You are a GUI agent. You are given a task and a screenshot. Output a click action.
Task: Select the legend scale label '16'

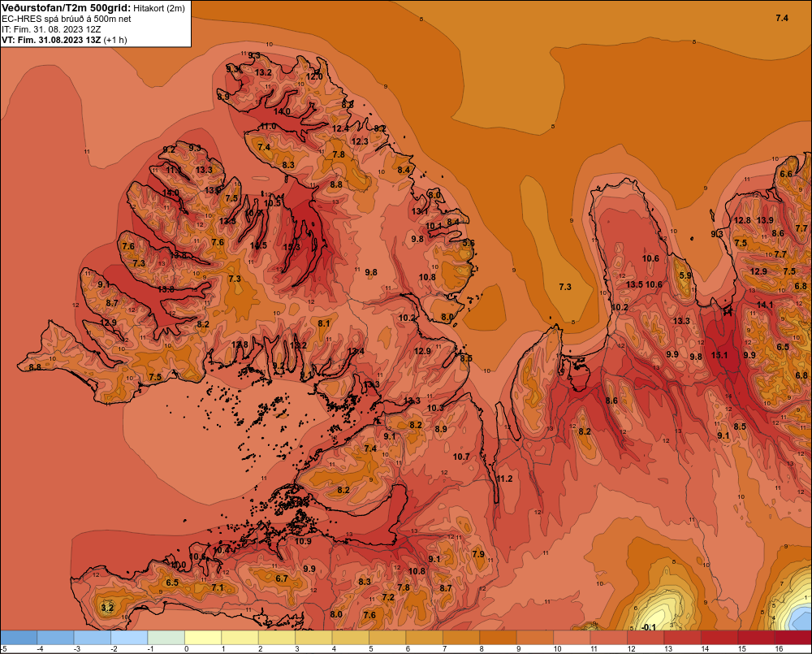pyautogui.click(x=779, y=649)
